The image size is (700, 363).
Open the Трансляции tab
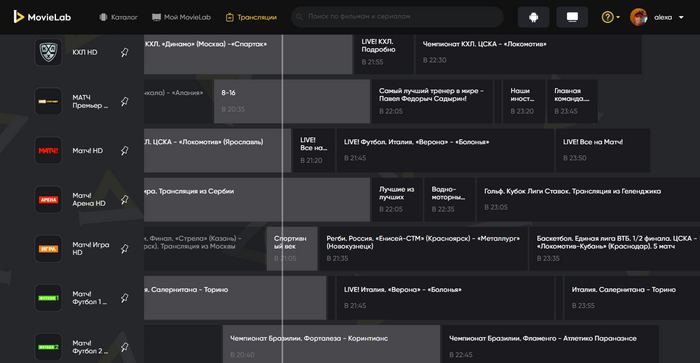(x=251, y=17)
